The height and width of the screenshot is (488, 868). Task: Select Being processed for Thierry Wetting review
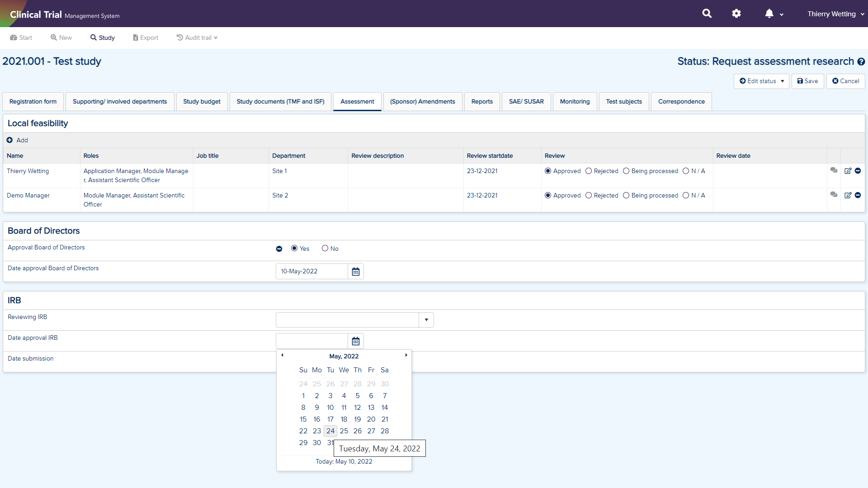(x=625, y=171)
